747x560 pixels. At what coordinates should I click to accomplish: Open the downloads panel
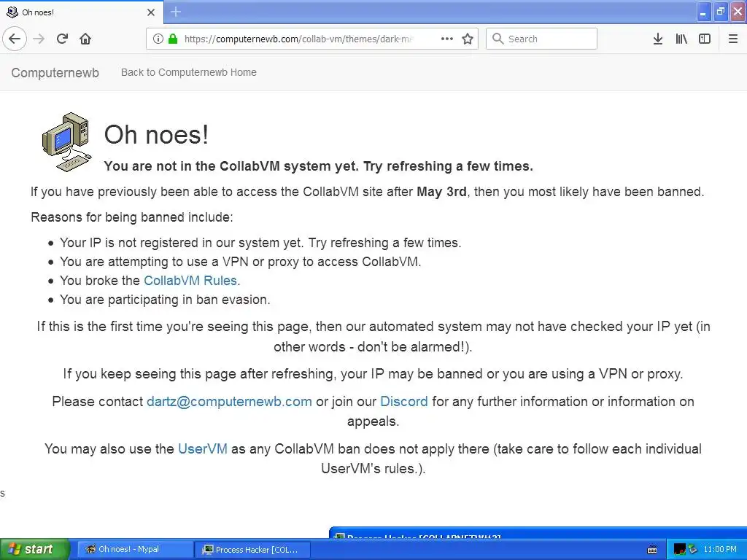click(658, 39)
